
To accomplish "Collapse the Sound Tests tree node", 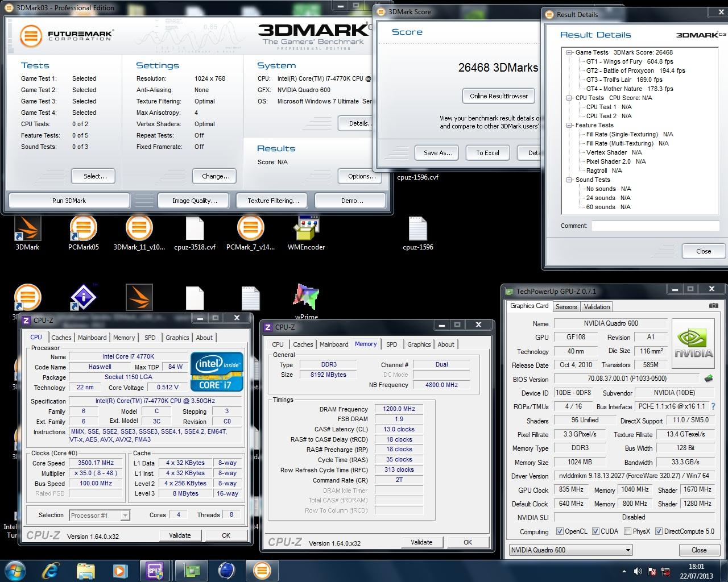I will click(569, 180).
